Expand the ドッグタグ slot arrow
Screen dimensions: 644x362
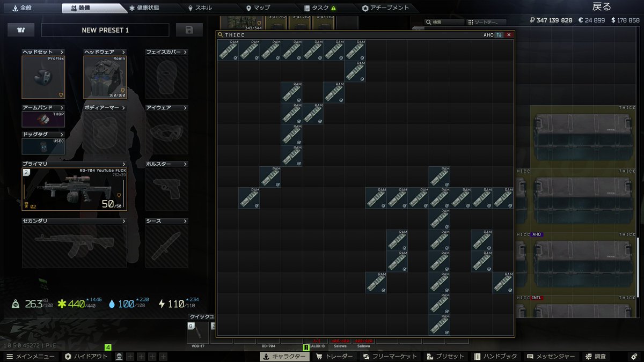click(63, 134)
